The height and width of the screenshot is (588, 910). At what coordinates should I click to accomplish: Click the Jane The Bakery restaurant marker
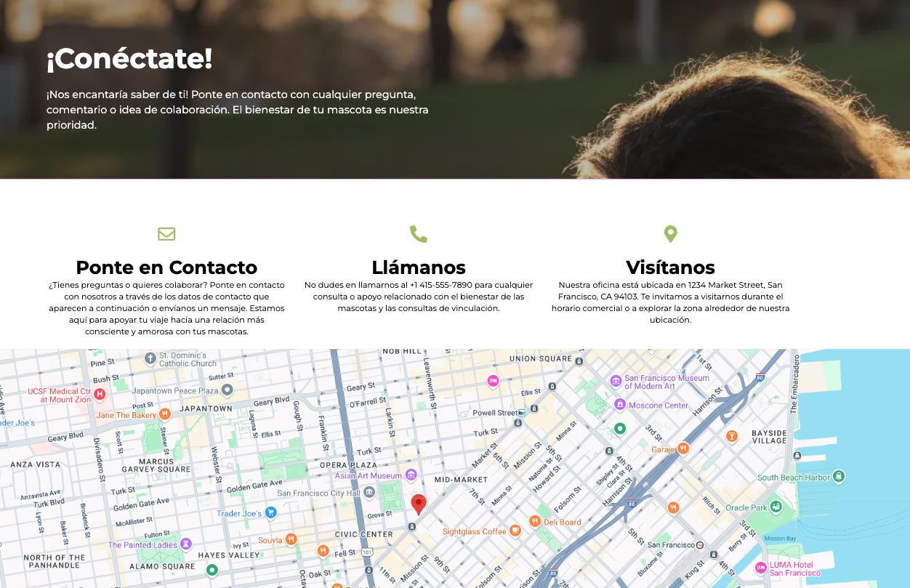(x=165, y=415)
